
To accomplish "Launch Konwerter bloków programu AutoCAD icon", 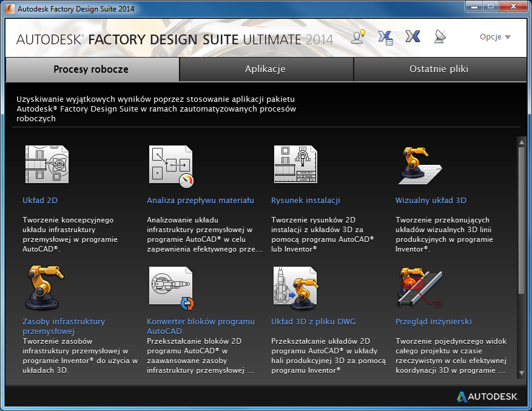I will pyautogui.click(x=171, y=288).
